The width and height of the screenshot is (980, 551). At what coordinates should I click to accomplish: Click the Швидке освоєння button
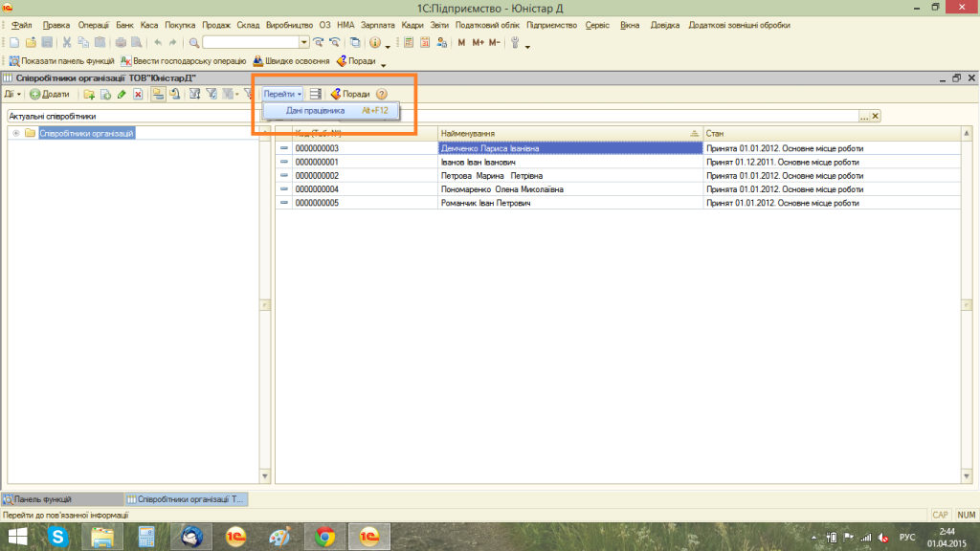tap(291, 61)
